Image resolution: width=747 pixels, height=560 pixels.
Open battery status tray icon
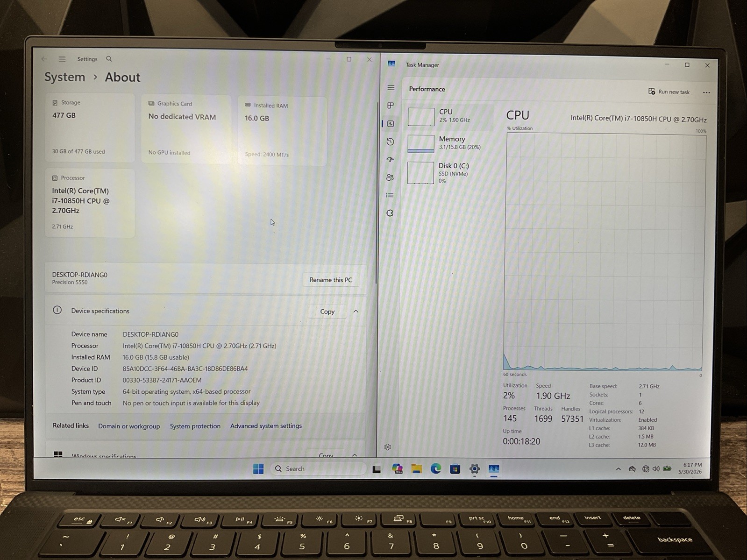click(667, 468)
